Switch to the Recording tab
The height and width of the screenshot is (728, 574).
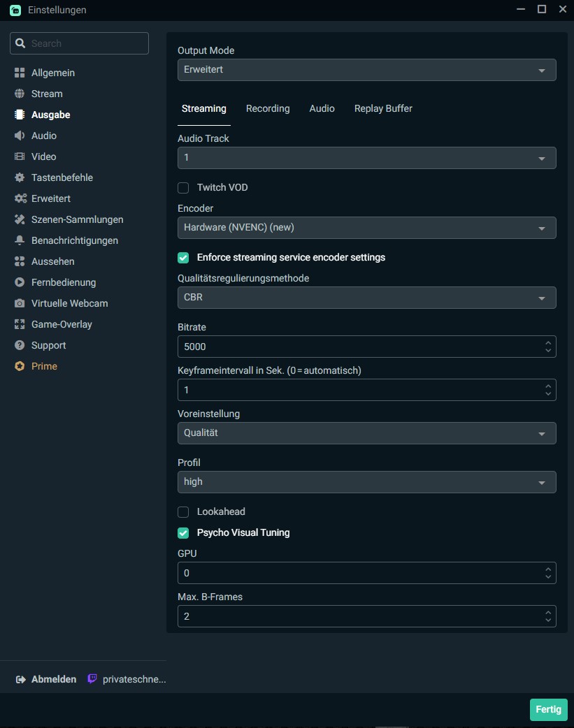pos(268,108)
